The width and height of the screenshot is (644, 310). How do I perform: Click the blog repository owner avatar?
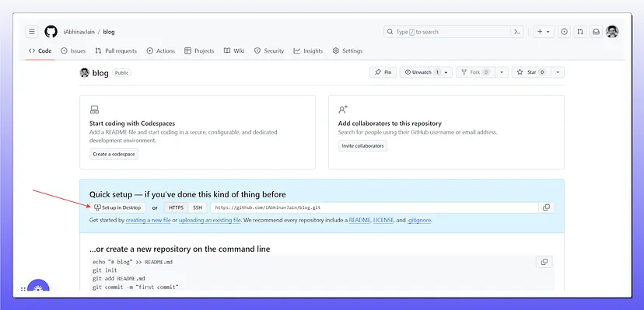pos(84,72)
